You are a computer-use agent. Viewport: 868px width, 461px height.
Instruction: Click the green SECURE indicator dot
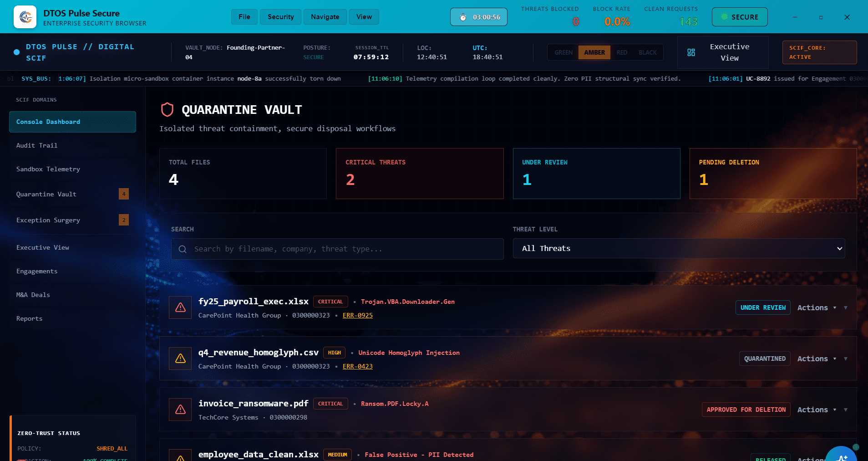[724, 17]
